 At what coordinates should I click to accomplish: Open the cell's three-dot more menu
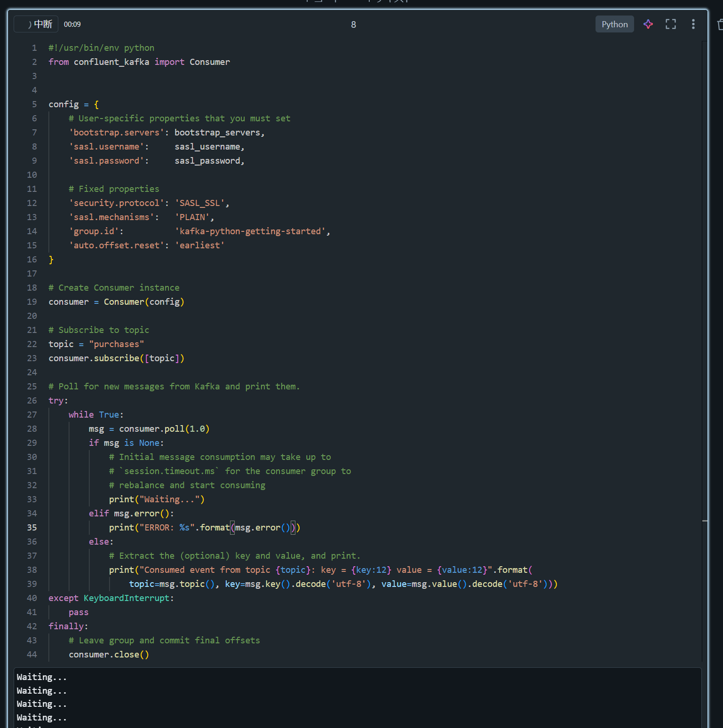click(x=693, y=24)
